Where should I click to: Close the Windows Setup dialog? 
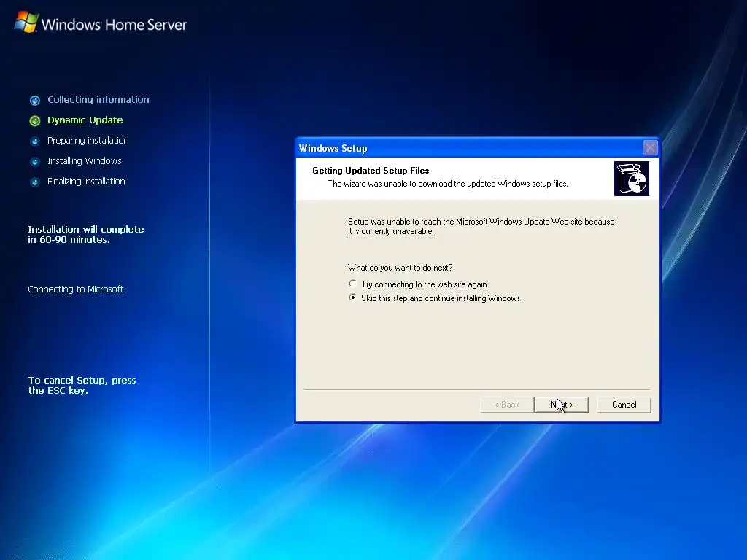pos(650,148)
